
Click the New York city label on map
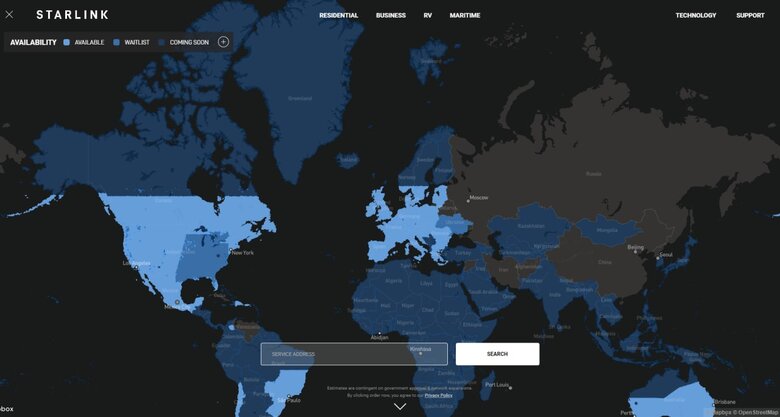point(242,252)
